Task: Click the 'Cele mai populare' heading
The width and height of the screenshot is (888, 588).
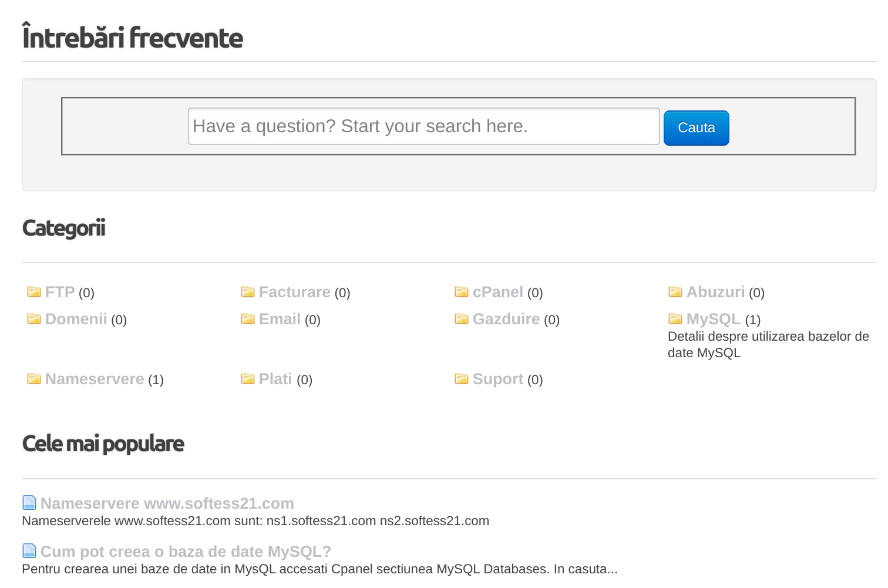Action: 103,444
